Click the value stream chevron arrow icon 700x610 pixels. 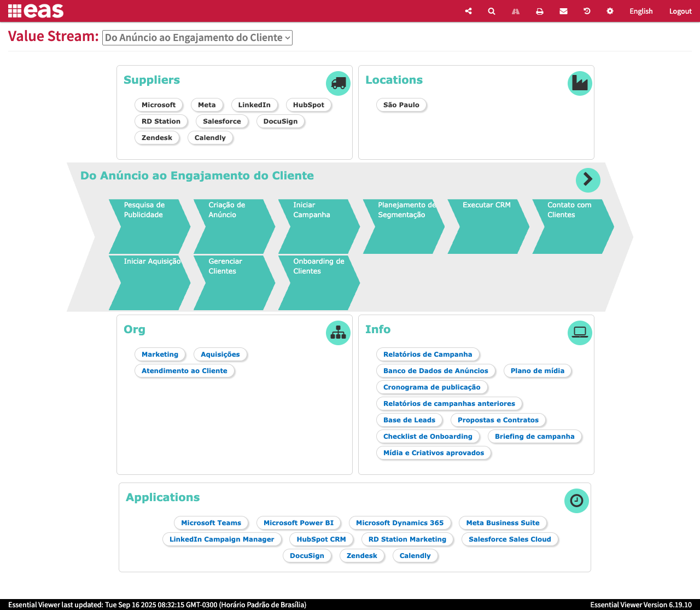pos(588,179)
